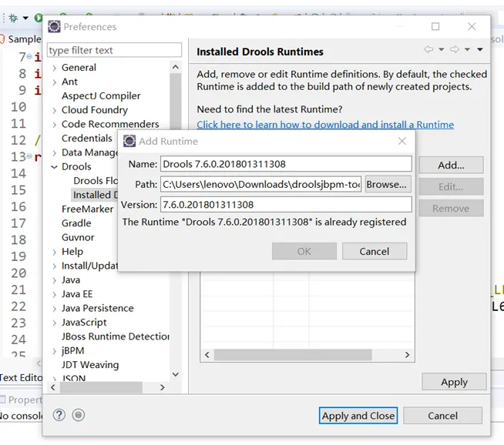Image resolution: width=504 pixels, height=445 pixels.
Task: Click the record preferences circle icon
Action: pyautogui.click(x=79, y=415)
